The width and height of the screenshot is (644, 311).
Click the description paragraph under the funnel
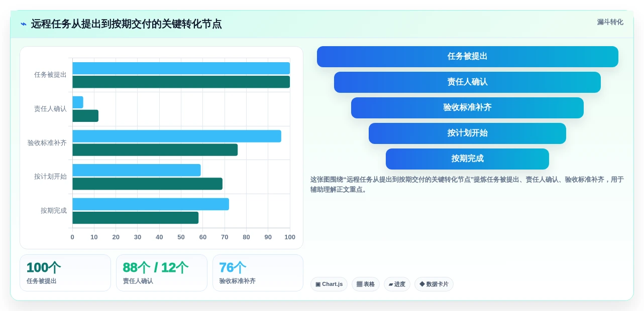point(467,184)
